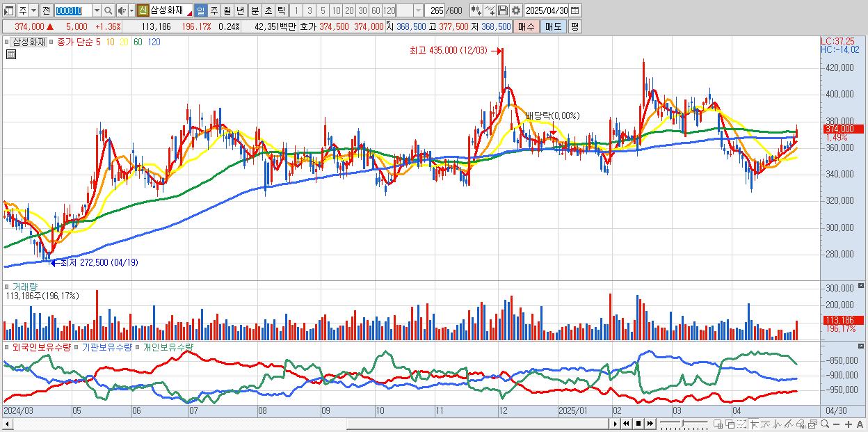Click the trend line tool icon
The height and width of the screenshot is (432, 868).
[789, 424]
